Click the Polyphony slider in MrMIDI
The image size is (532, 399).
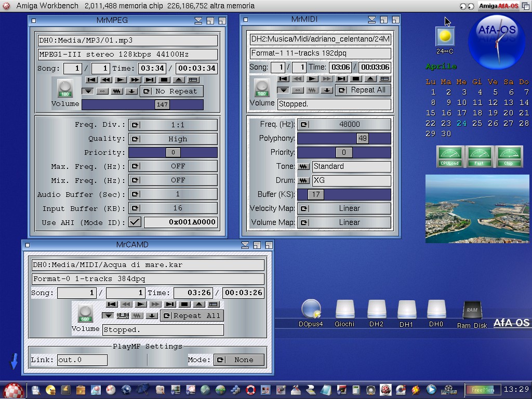pos(343,138)
